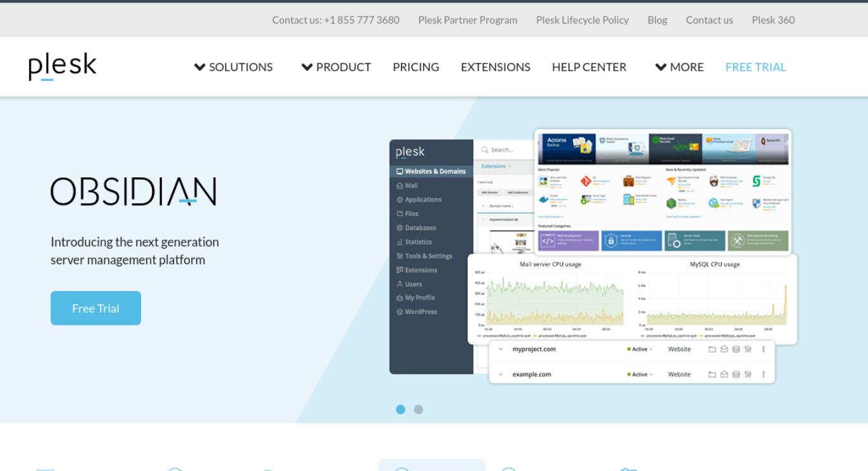Image resolution: width=868 pixels, height=471 pixels.
Task: Click the Docker whale extension icon
Action: tap(543, 200)
